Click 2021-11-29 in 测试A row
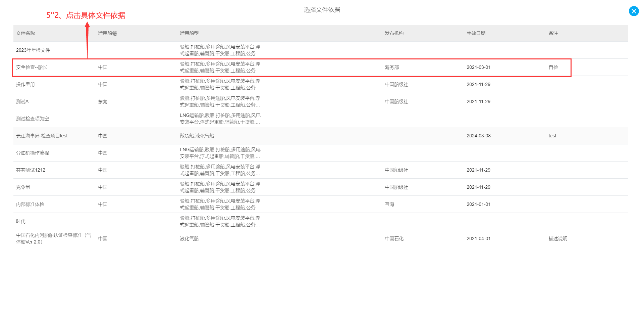This screenshot has height=315, width=644. point(479,101)
